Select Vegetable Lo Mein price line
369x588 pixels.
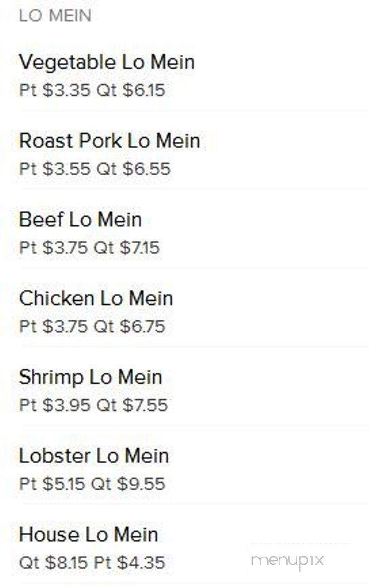tap(92, 90)
